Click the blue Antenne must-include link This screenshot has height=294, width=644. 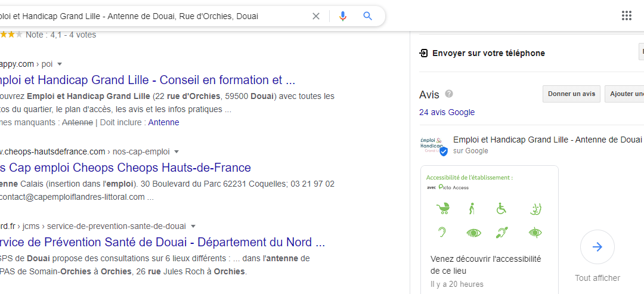click(x=163, y=122)
